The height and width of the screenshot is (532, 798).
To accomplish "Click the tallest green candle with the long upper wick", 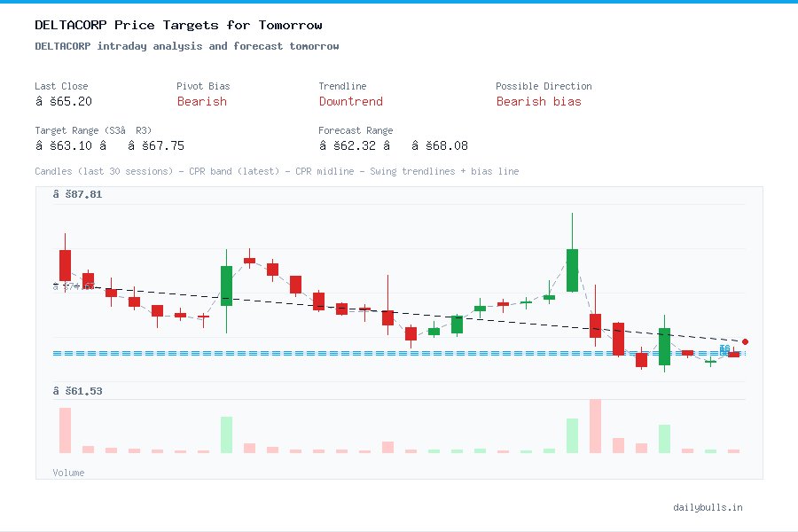I will tap(572, 270).
